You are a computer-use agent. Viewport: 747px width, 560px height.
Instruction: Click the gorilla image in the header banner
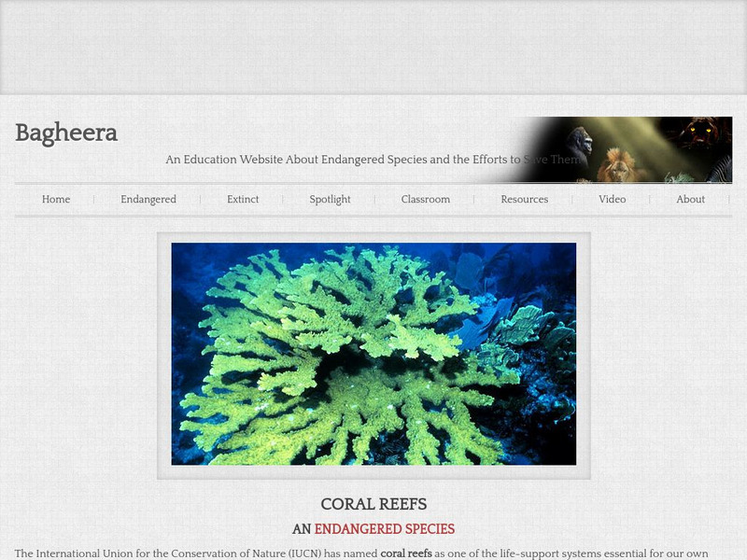click(x=584, y=140)
